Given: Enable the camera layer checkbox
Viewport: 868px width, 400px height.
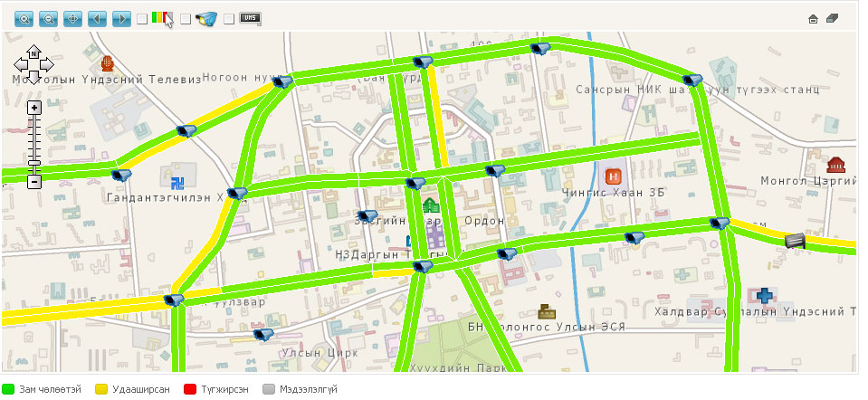Looking at the screenshot, I should (186, 19).
